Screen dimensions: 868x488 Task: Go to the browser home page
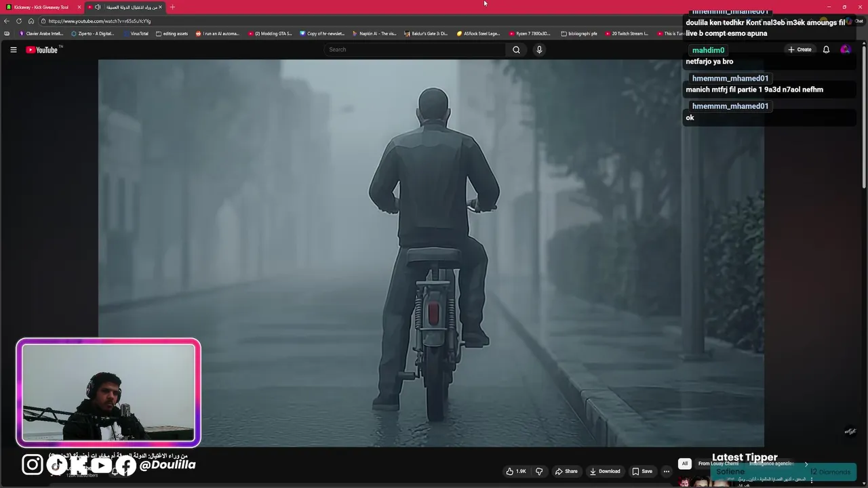(31, 21)
